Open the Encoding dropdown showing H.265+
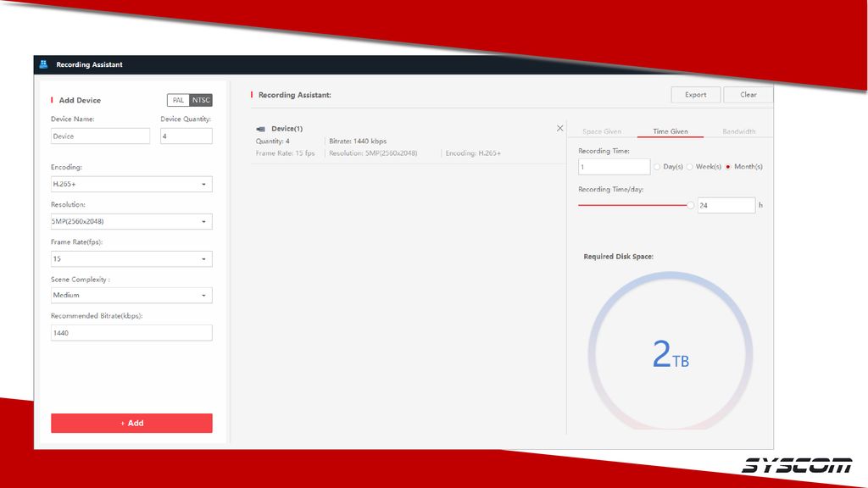868x488 pixels. coord(131,184)
